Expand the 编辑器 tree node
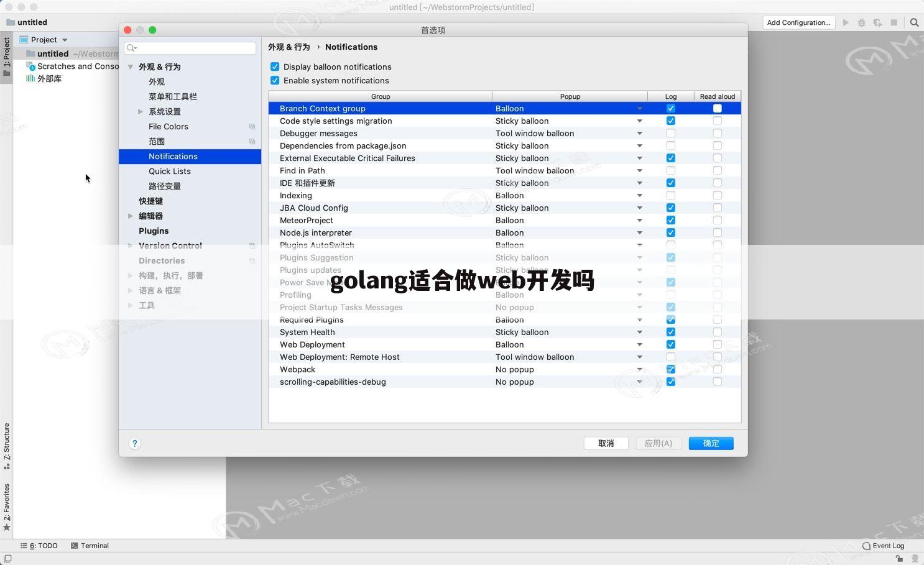Image resolution: width=924 pixels, height=565 pixels. click(x=130, y=216)
